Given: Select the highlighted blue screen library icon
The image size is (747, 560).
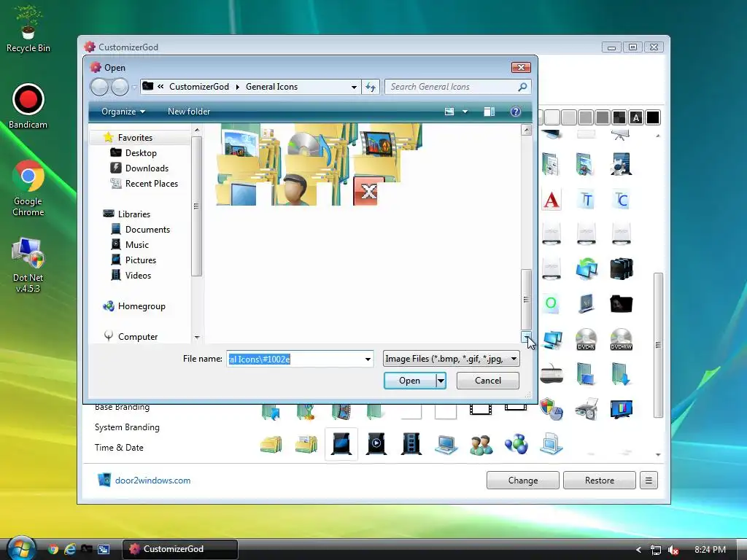Looking at the screenshot, I should (x=341, y=444).
